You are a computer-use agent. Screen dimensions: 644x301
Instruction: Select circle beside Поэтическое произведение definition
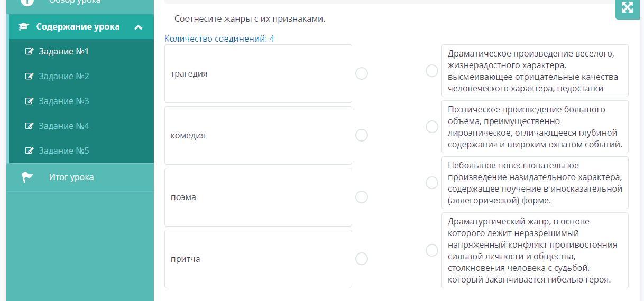tap(432, 127)
